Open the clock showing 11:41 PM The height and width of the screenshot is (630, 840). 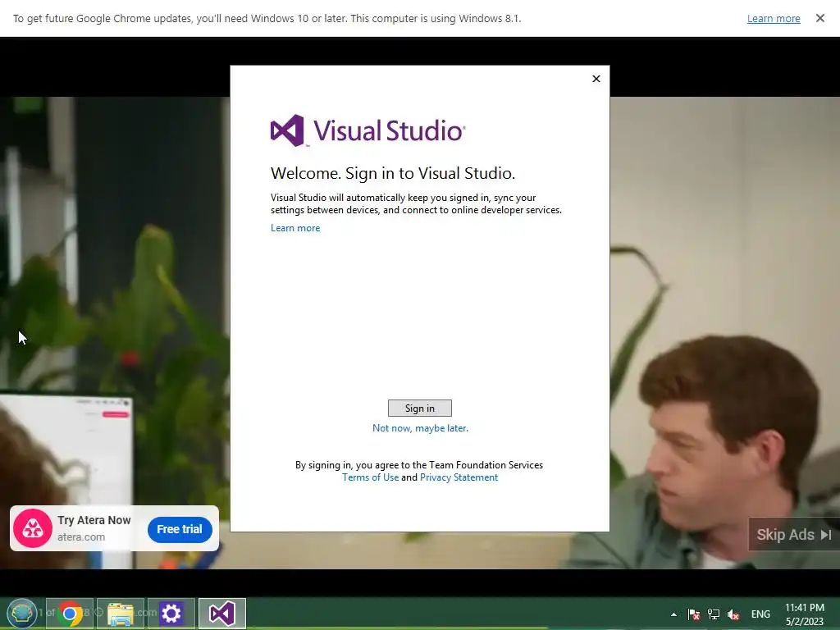click(x=805, y=614)
